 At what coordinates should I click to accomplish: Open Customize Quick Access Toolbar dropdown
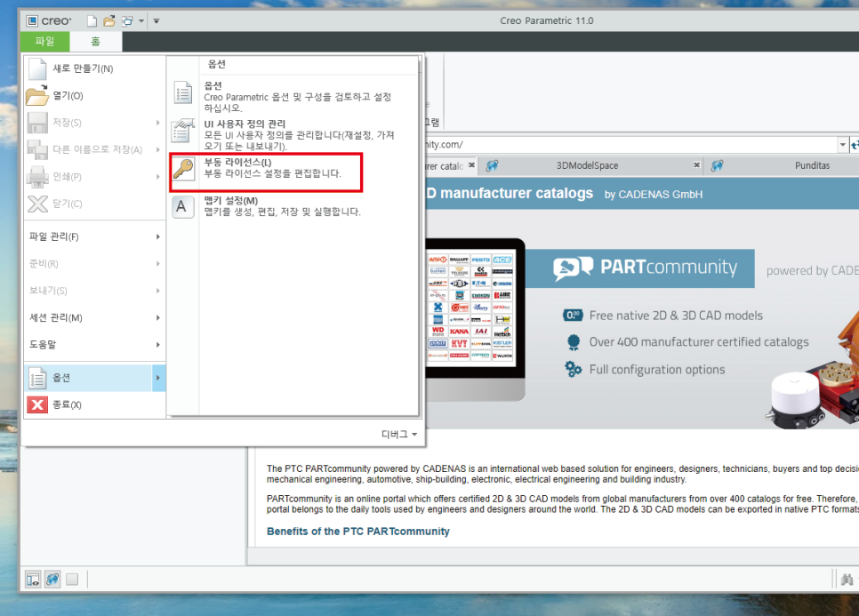pyautogui.click(x=157, y=20)
